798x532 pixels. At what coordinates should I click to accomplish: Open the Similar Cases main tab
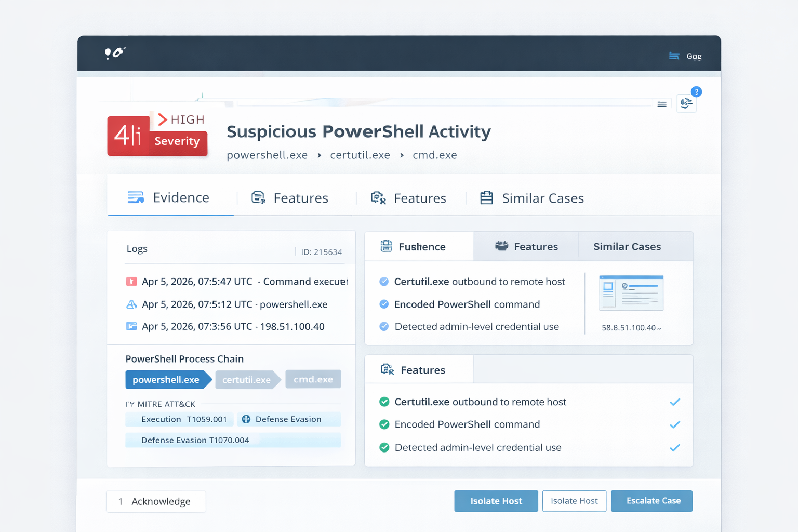pos(532,198)
